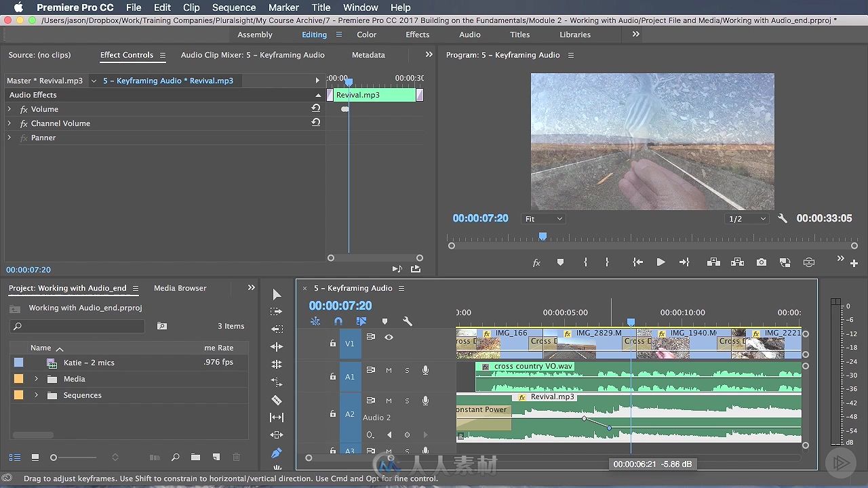This screenshot has height=488, width=868.
Task: Toggle global FX mute in Program monitor
Action: coord(536,262)
